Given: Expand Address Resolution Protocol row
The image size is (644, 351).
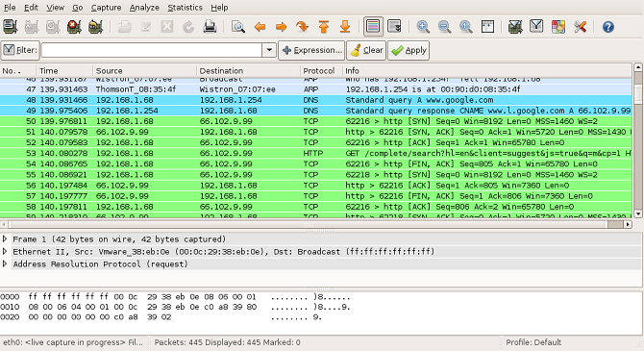Looking at the screenshot, I should click(5, 263).
